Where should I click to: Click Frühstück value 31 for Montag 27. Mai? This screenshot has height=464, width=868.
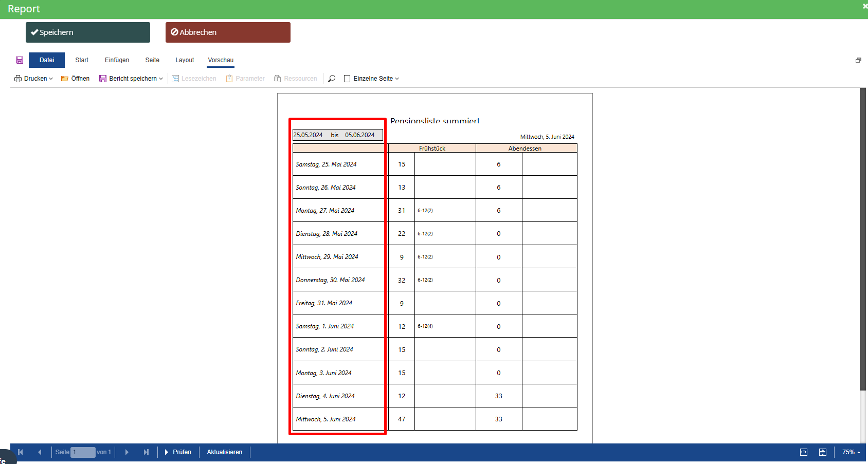402,211
